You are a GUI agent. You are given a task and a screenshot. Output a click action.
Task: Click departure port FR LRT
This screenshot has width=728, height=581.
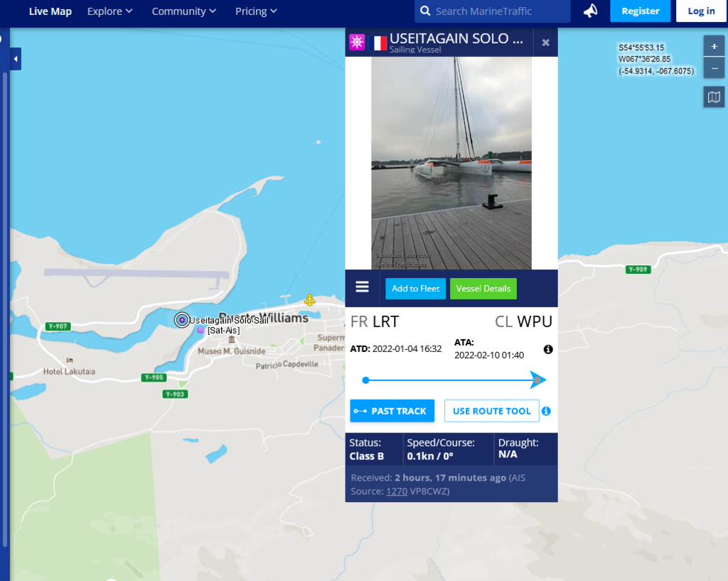pyautogui.click(x=374, y=321)
